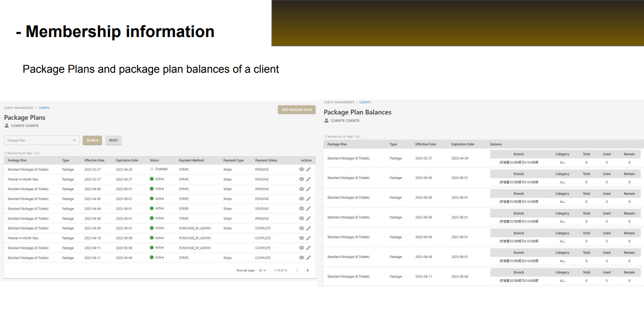This screenshot has height=318, width=644.
Task: Edit the 2023-04-11 plan paid by STRIPE
Action: pos(309,257)
